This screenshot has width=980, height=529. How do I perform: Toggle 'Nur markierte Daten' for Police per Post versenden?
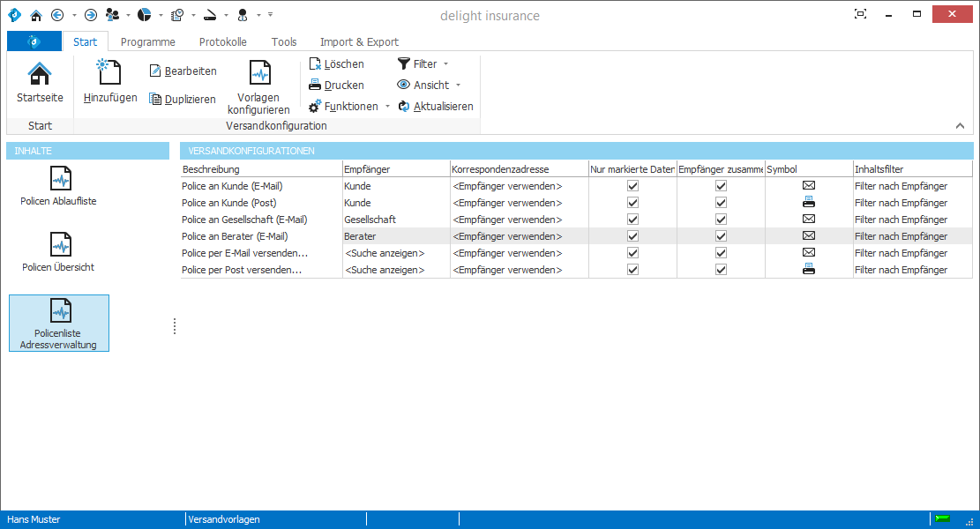[632, 270]
